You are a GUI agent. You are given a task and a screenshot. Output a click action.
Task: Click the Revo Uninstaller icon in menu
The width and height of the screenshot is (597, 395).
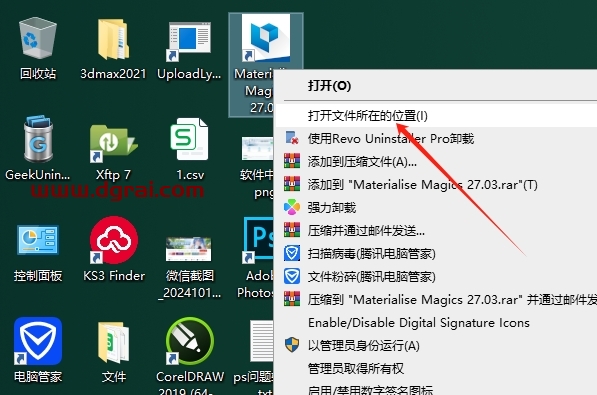(292, 138)
